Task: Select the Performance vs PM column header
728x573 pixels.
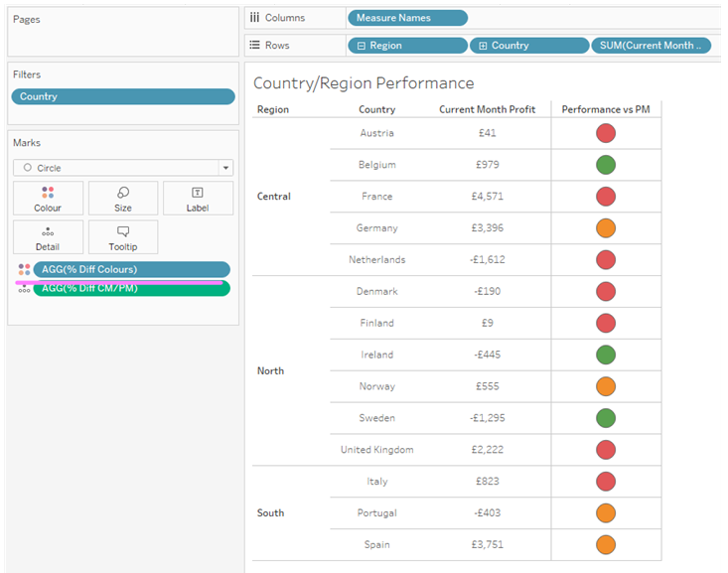Action: (x=606, y=109)
